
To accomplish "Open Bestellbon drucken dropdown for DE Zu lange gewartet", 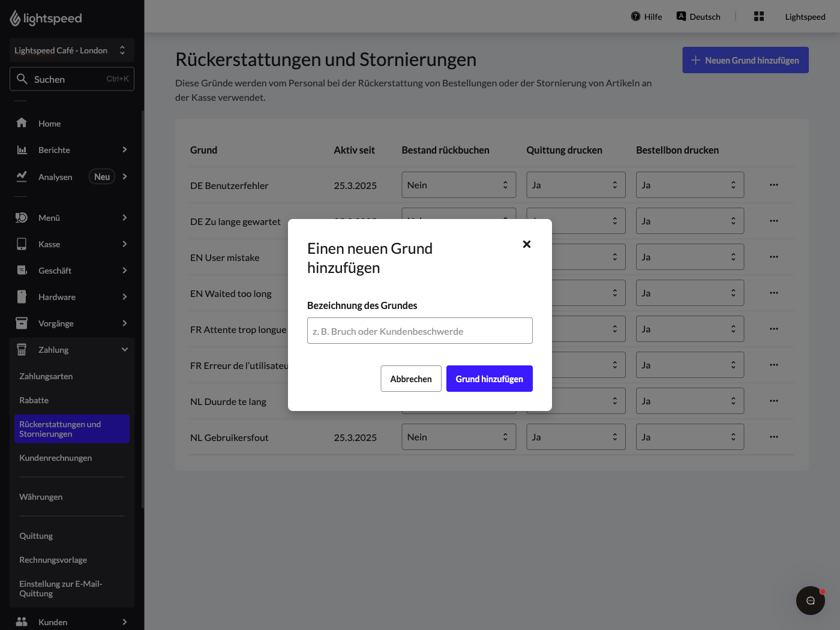I will pos(690,221).
